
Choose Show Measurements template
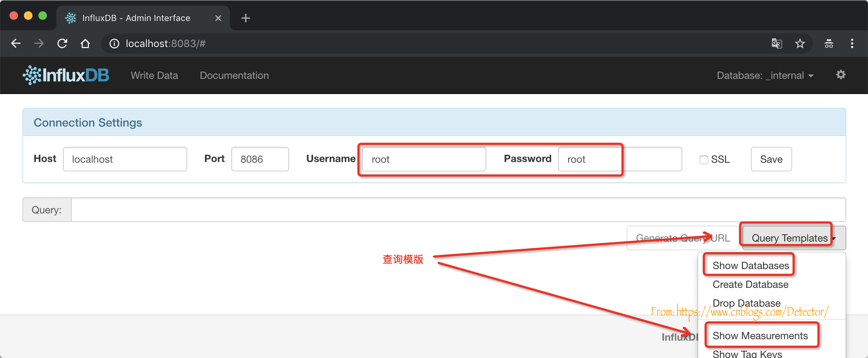point(760,336)
